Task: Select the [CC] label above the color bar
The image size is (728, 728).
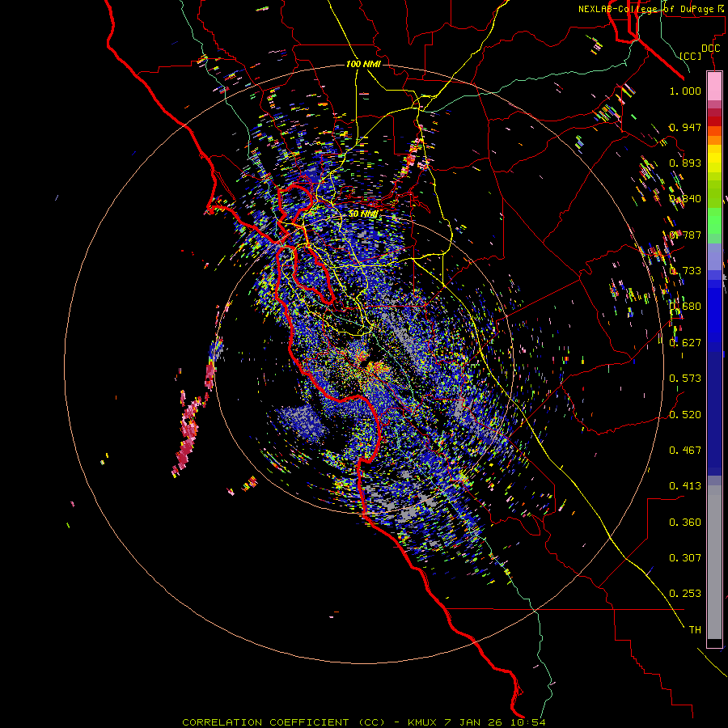Action: coord(690,56)
